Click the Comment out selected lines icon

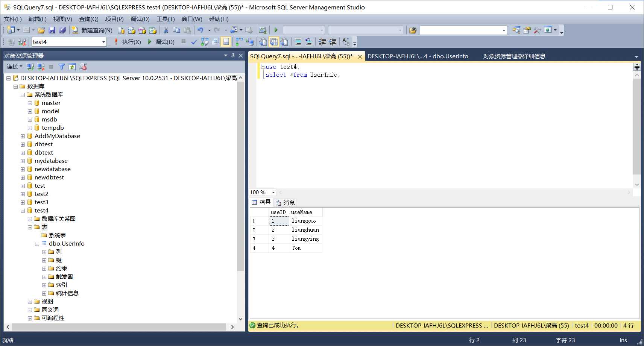pyautogui.click(x=298, y=42)
